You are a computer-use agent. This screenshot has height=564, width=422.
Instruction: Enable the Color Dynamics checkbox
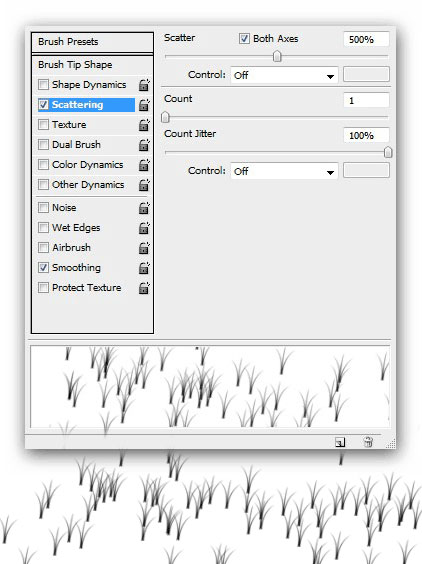pos(43,164)
